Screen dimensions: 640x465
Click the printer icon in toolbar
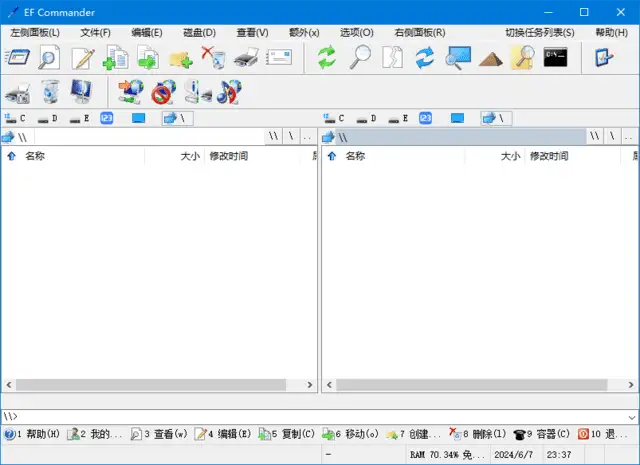pos(246,58)
